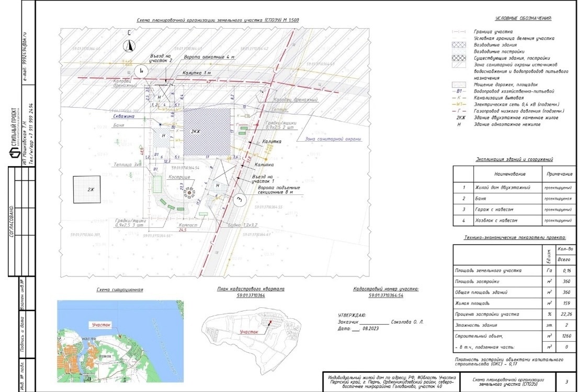Click the План кадастрового квартала heading
Image resolution: width=578 pixels, height=392 pixels.
(251, 289)
